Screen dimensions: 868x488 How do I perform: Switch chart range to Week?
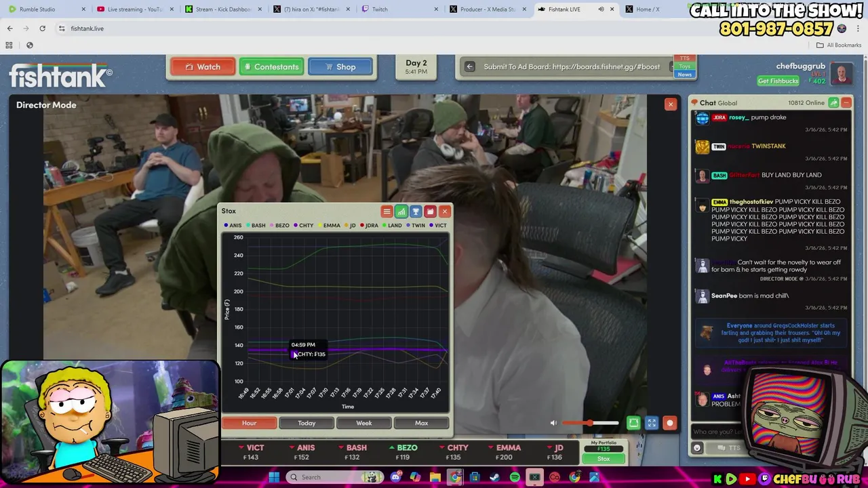[364, 423]
